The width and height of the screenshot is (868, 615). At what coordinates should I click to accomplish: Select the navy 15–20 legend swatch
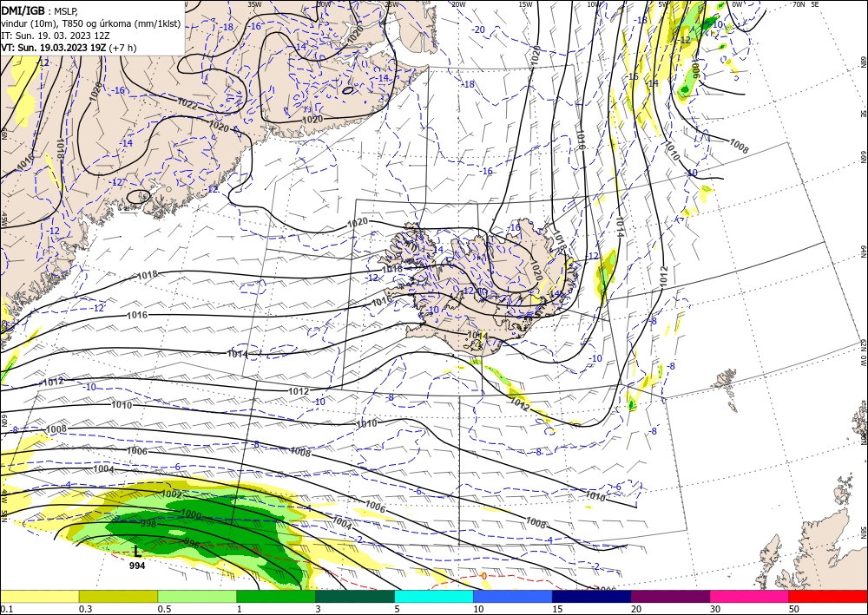click(x=592, y=596)
